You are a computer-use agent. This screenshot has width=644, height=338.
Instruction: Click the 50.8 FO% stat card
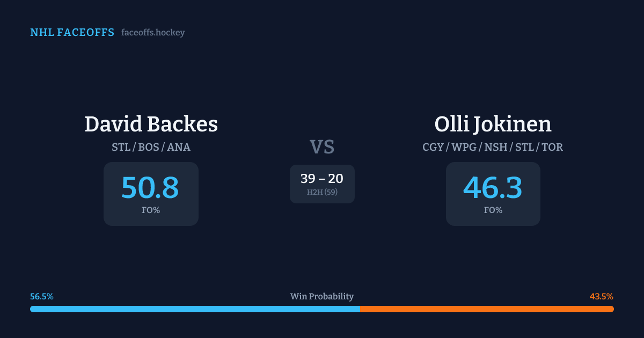(x=151, y=194)
